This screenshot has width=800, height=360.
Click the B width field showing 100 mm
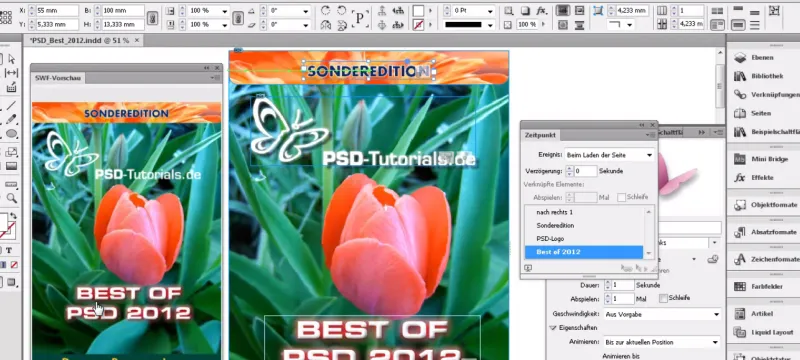coord(123,11)
